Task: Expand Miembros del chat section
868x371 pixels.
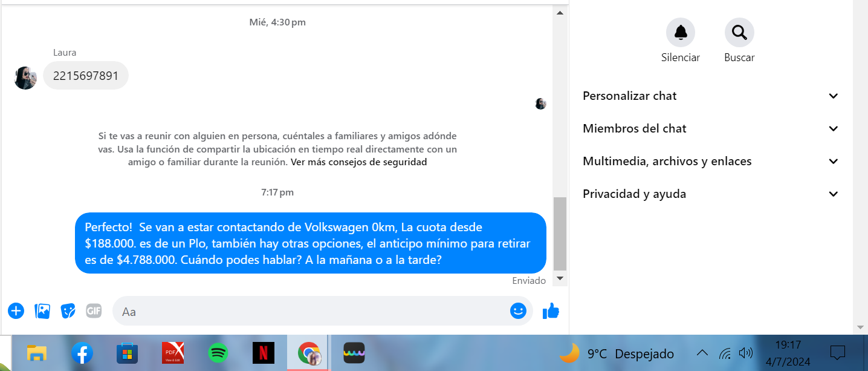Action: click(x=711, y=128)
